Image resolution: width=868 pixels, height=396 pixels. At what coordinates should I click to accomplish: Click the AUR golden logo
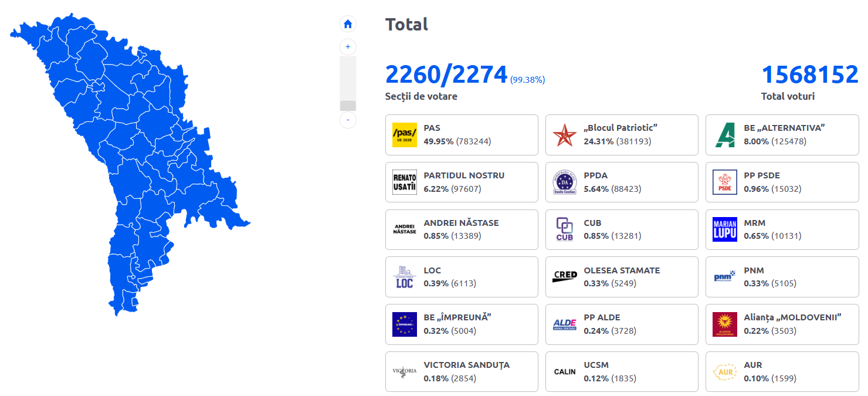[724, 371]
